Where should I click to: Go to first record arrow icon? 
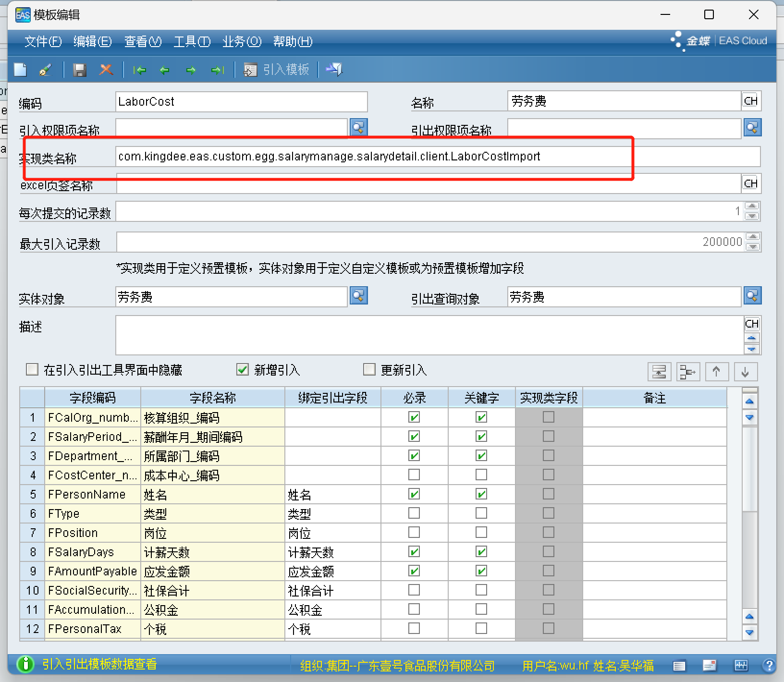(140, 71)
